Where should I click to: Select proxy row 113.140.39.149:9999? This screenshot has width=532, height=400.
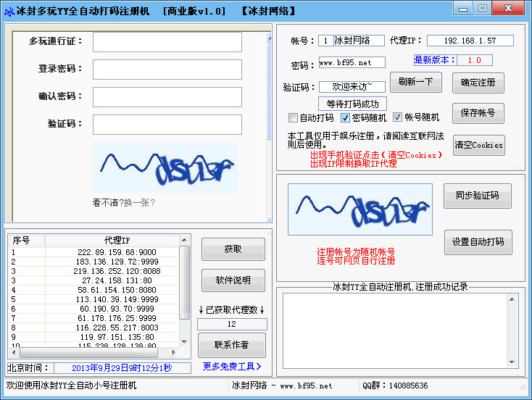tap(93, 299)
